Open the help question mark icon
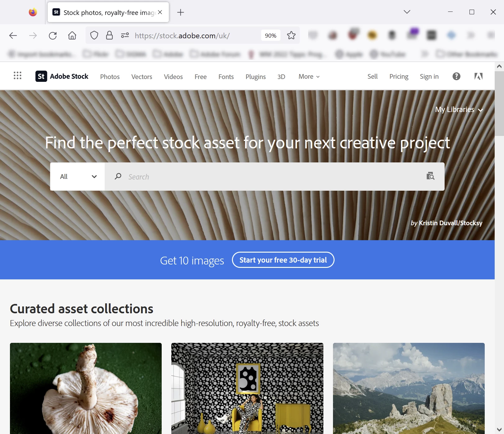 point(456,76)
